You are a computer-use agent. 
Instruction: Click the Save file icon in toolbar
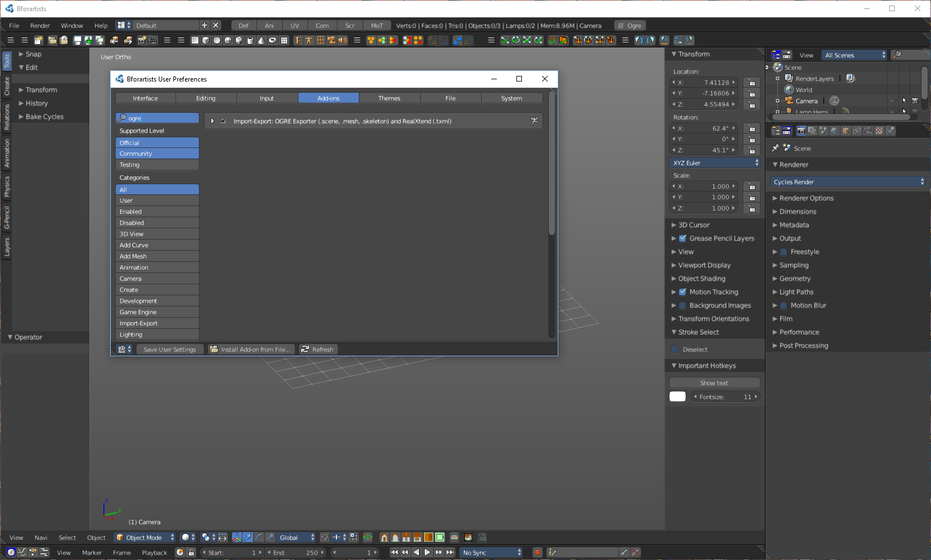77,40
